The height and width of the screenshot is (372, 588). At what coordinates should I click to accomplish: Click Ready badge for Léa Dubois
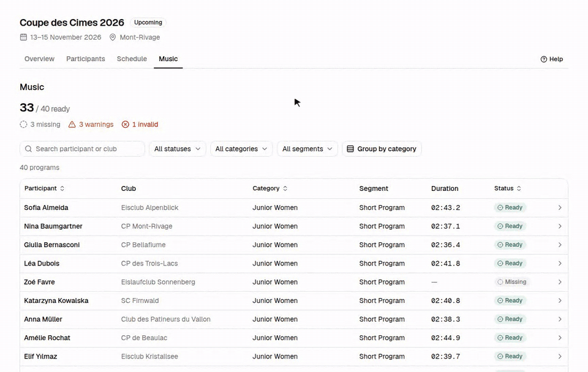click(x=510, y=263)
